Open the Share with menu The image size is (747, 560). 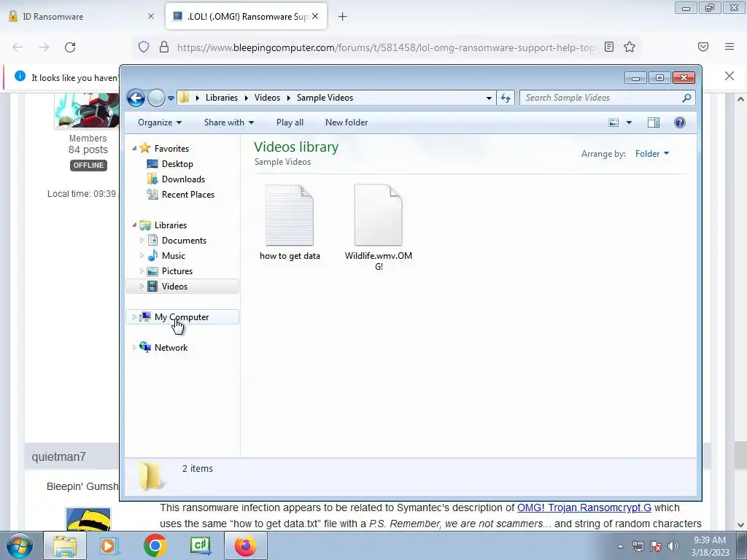[228, 122]
